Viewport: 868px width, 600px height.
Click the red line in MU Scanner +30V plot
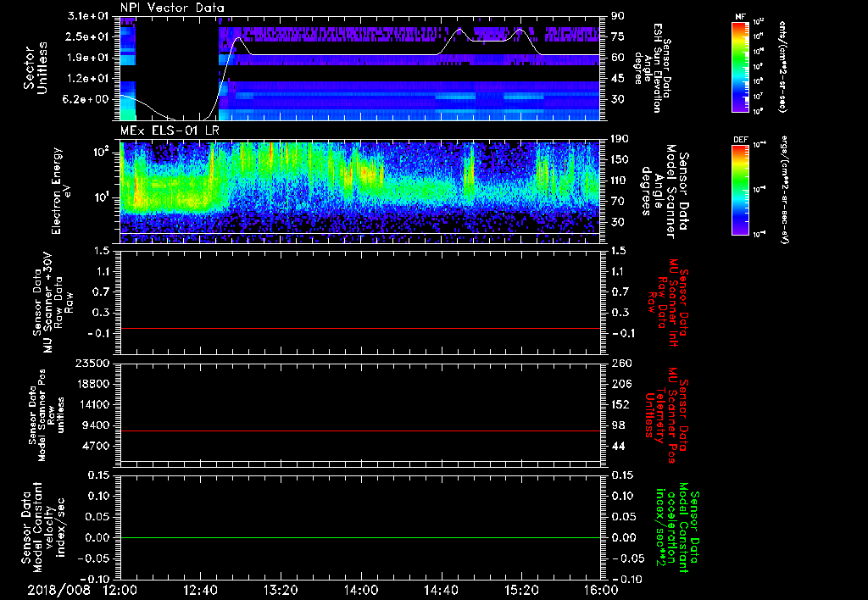tap(360, 328)
